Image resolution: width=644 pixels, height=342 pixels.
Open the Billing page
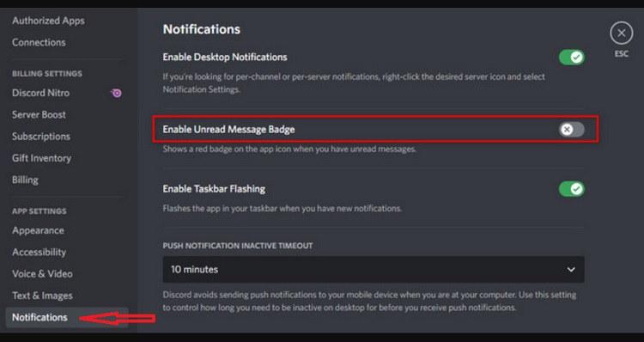[x=25, y=180]
